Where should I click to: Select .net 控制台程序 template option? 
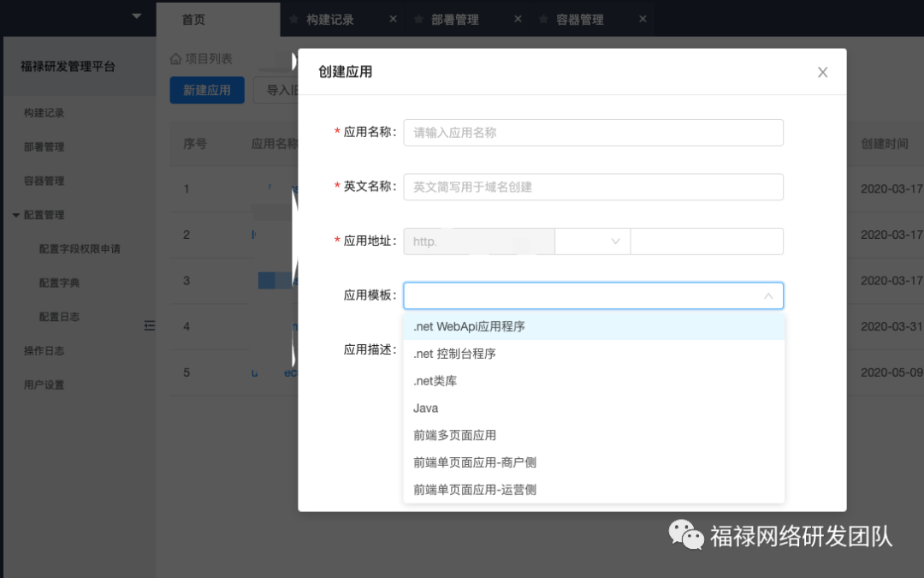coord(594,354)
